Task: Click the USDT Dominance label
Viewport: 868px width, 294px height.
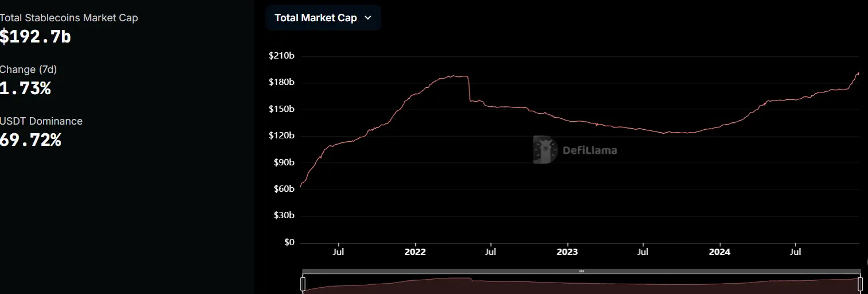Action: point(41,121)
